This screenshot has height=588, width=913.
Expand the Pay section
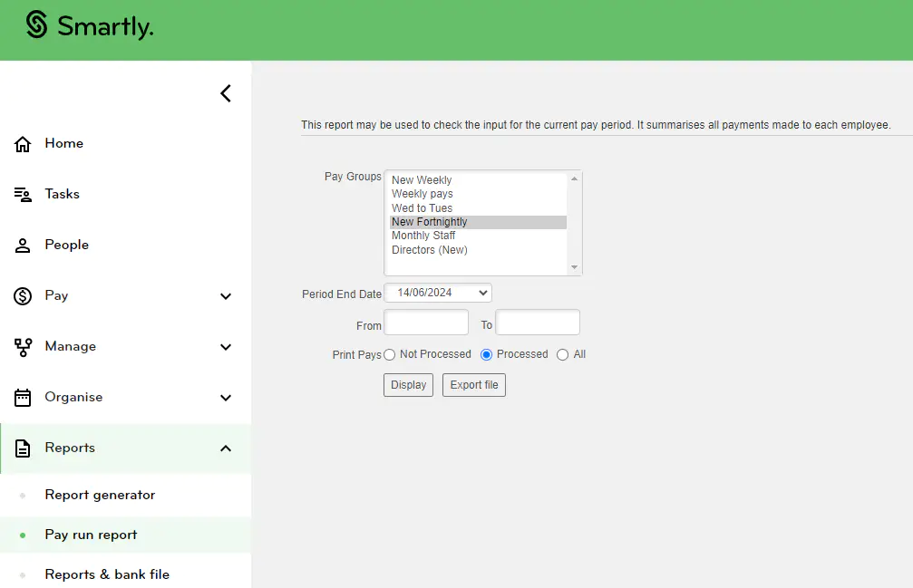tap(224, 295)
